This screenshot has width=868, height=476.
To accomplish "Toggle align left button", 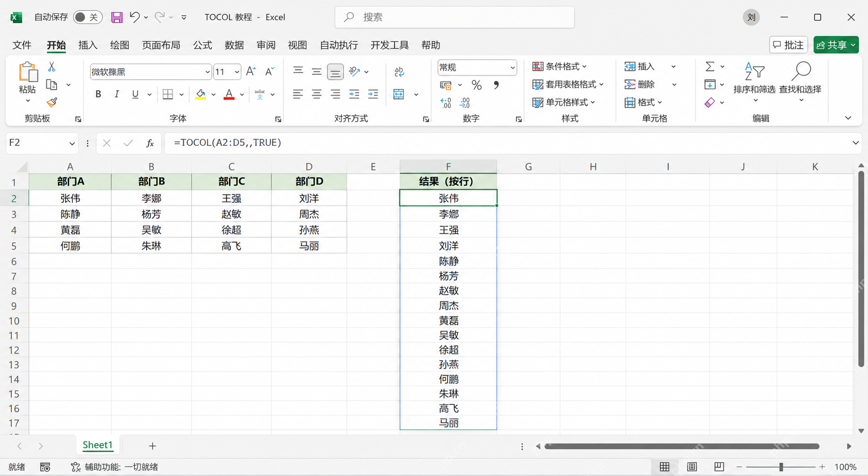I will [x=298, y=94].
